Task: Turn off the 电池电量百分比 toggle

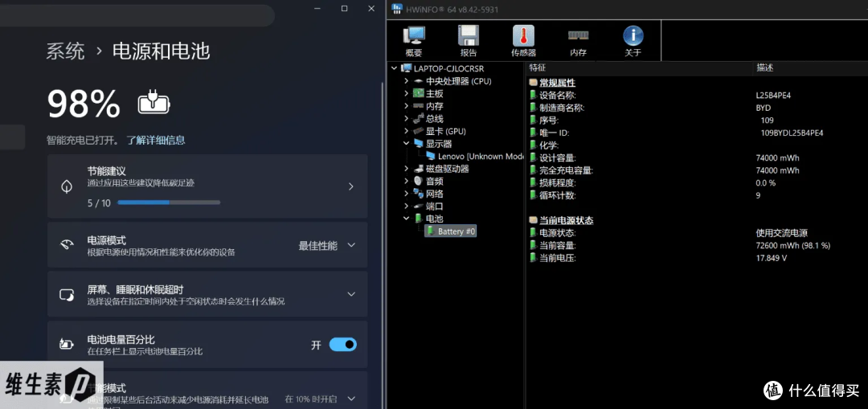Action: tap(342, 345)
